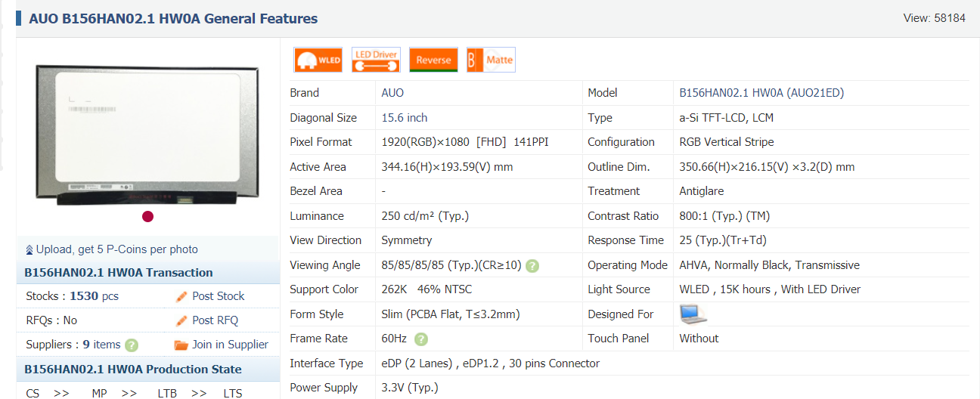Viewport: 980px width, 399px height.
Task: Click the 3.3V (Typ.) power supply value
Action: click(410, 388)
